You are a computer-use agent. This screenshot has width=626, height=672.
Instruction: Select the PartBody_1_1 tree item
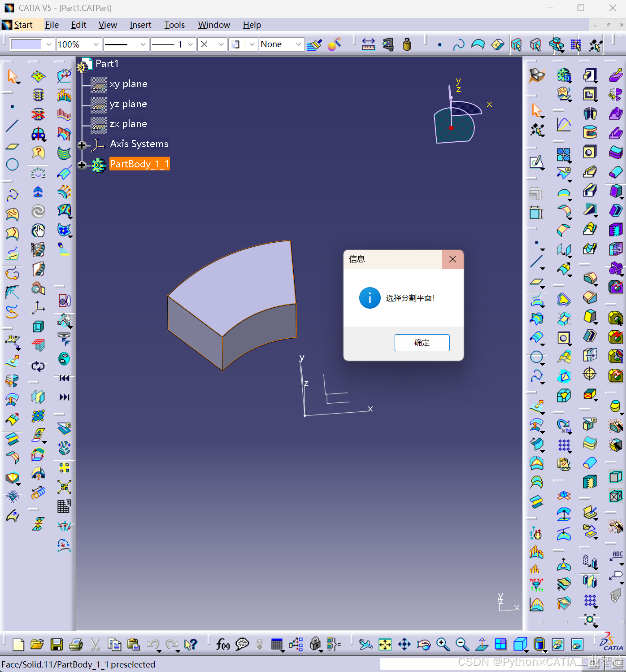click(x=139, y=164)
